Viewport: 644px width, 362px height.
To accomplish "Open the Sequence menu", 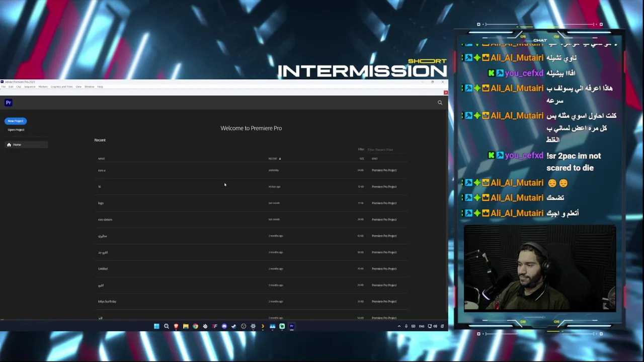I will 30,87.
